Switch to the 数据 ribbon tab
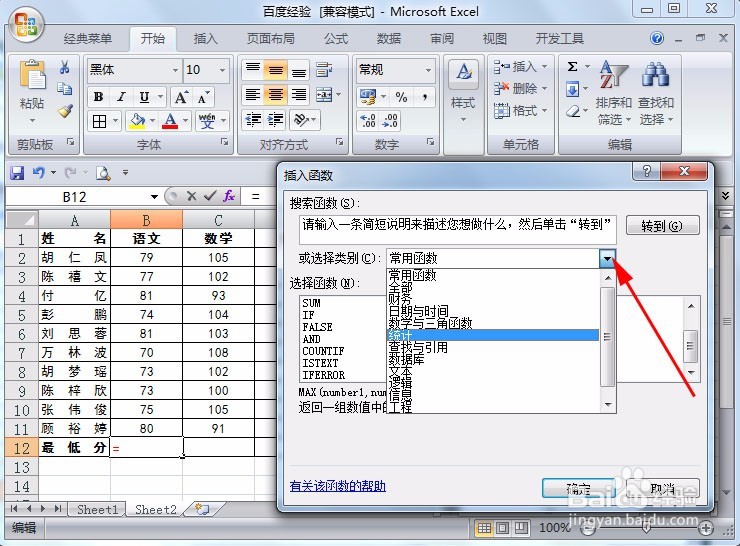The image size is (740, 546). point(389,38)
